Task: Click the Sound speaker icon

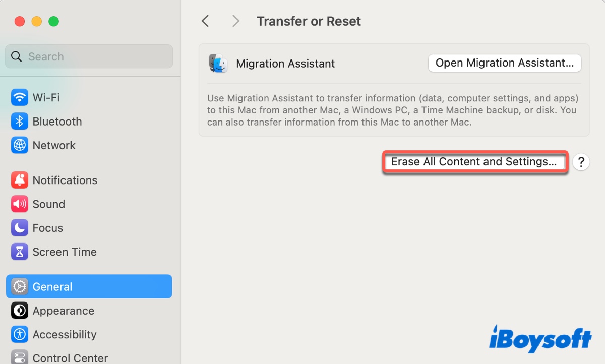Action: tap(20, 204)
